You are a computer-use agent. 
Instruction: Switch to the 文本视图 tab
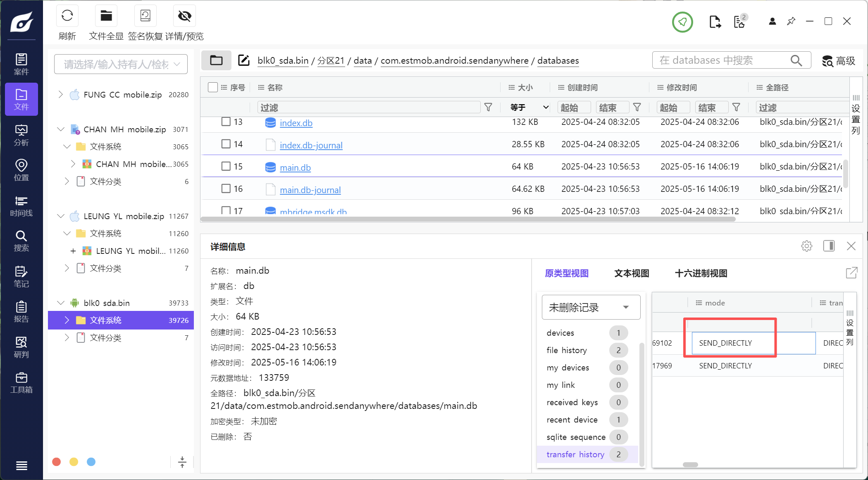tap(631, 273)
